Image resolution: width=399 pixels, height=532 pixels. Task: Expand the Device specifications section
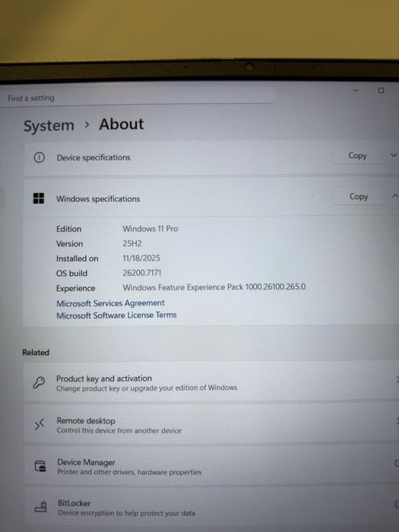click(x=394, y=155)
